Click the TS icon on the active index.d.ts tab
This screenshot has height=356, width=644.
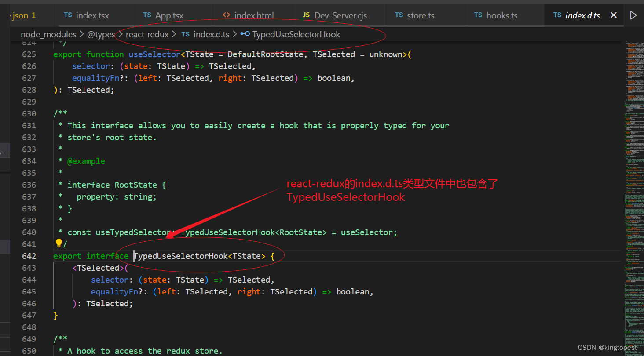point(557,15)
